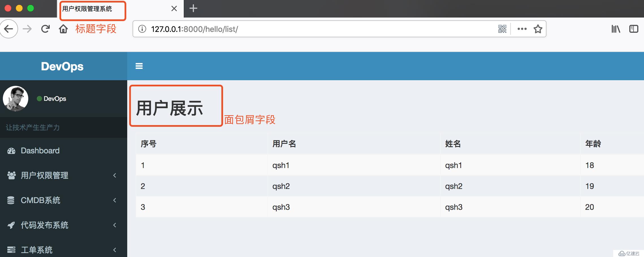Image resolution: width=644 pixels, height=257 pixels.
Task: Click the red macOS close window button
Action: click(8, 8)
